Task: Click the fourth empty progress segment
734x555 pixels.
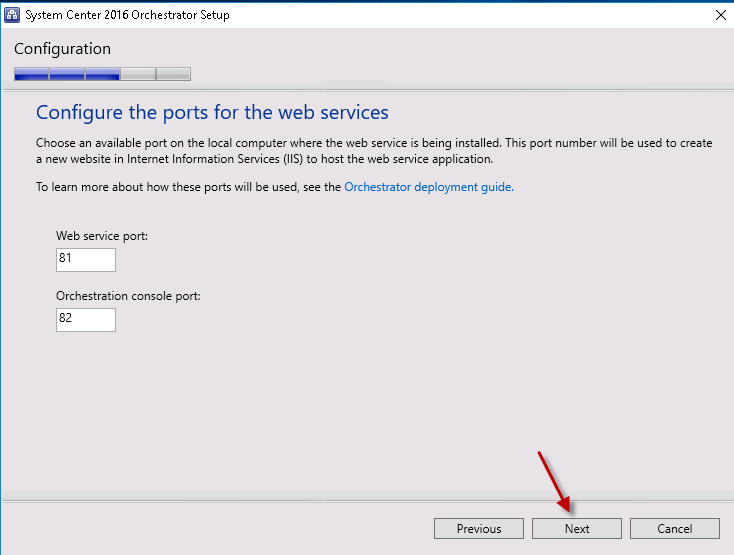Action: (138, 74)
